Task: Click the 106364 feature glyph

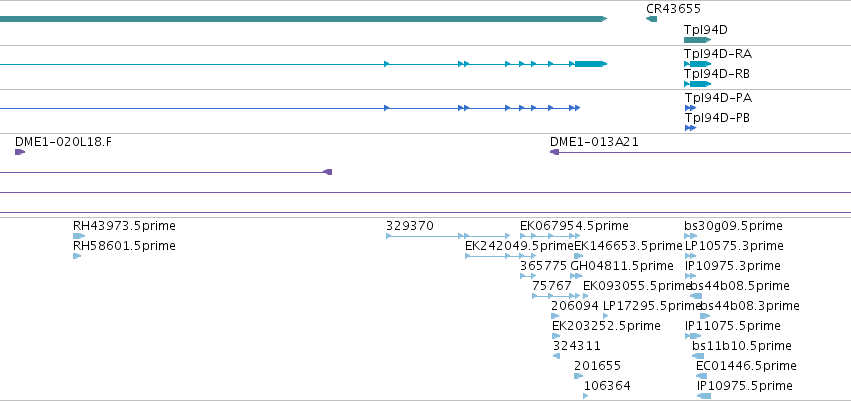Action: pos(586,396)
